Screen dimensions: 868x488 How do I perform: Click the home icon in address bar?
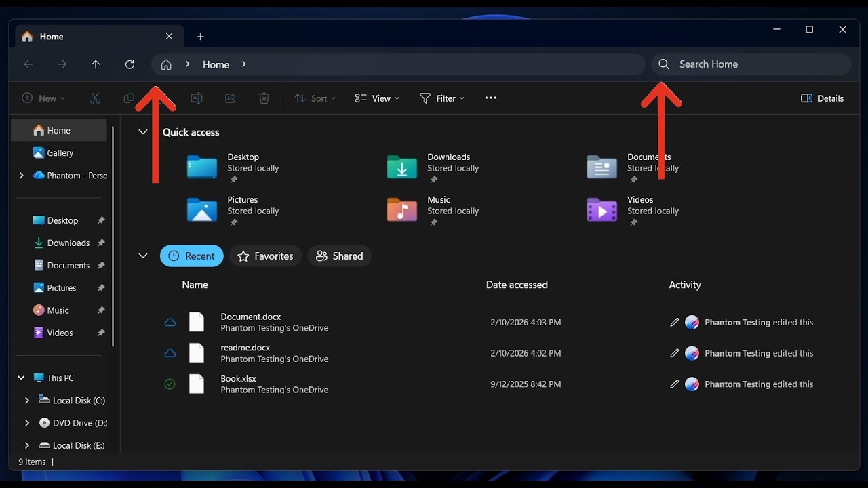166,64
